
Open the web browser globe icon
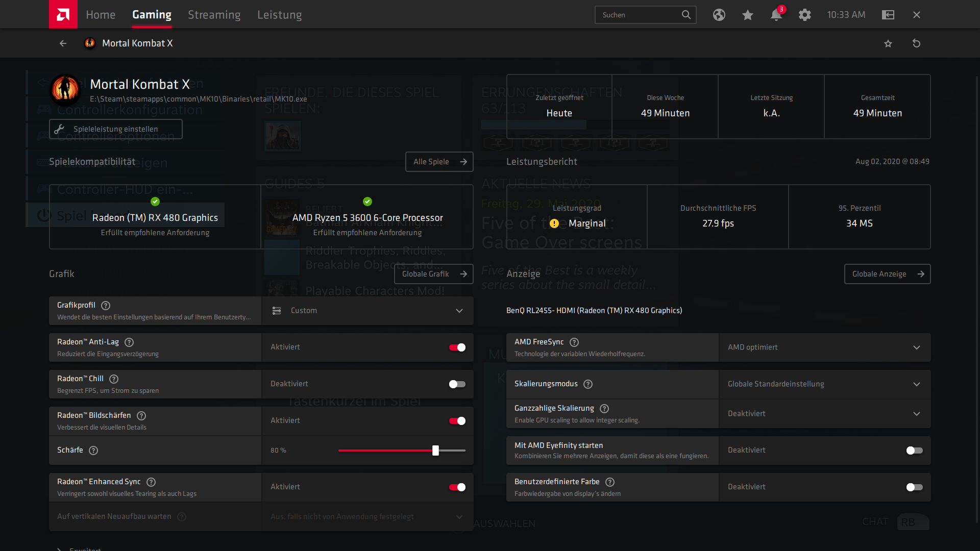coord(719,15)
